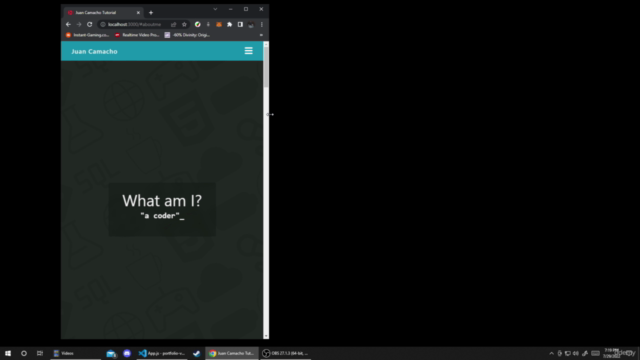Click the download extension arrow icon

(208, 24)
